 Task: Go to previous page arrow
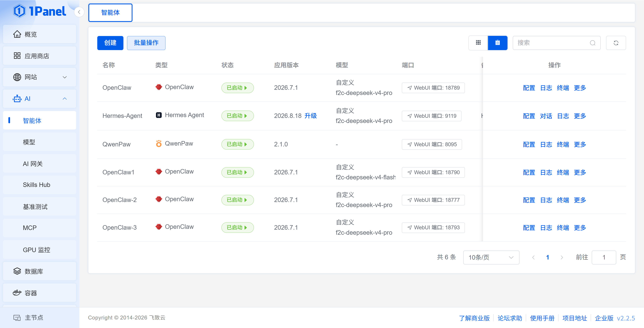click(x=533, y=257)
